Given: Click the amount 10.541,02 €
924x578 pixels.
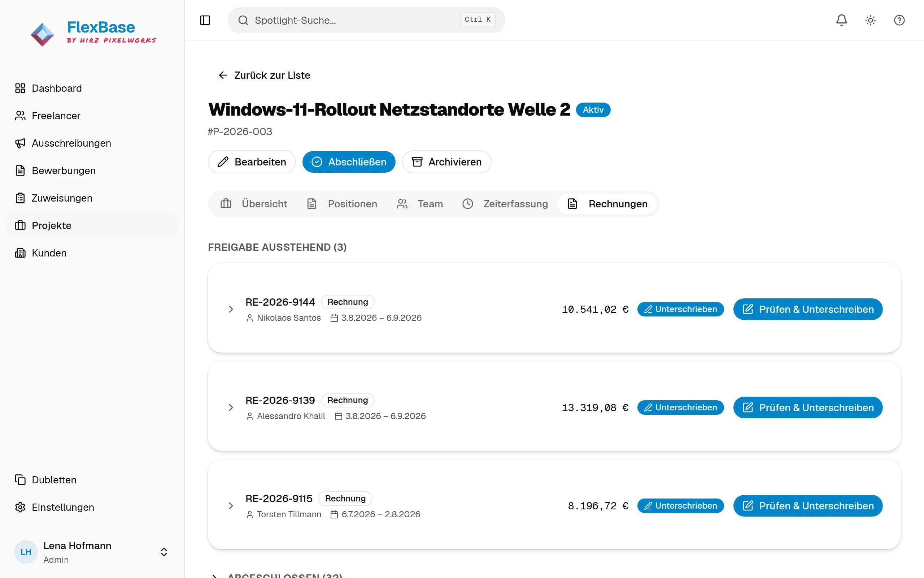Looking at the screenshot, I should click(x=595, y=309).
